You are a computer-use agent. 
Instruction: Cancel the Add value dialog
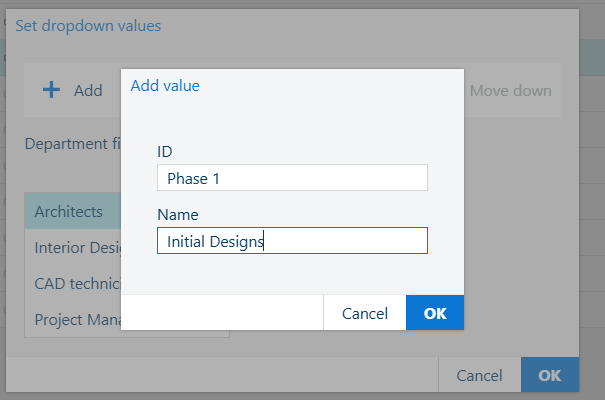click(364, 313)
